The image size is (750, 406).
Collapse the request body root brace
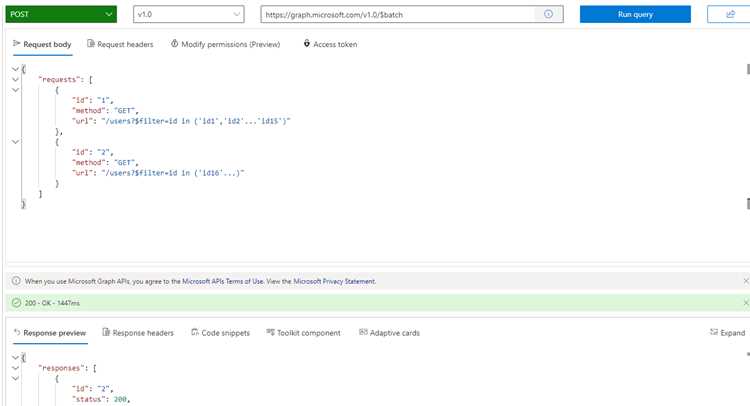[15, 69]
